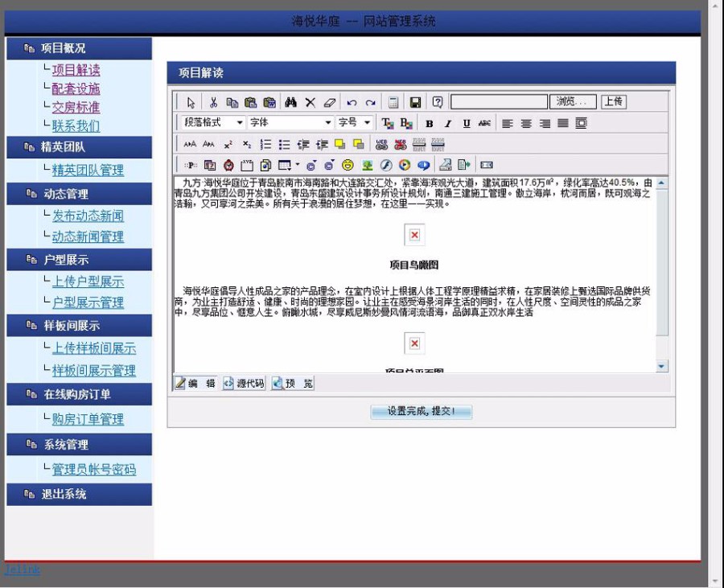Click the Decrease Indent icon
Viewport: 724px width, 588px height.
[303, 145]
